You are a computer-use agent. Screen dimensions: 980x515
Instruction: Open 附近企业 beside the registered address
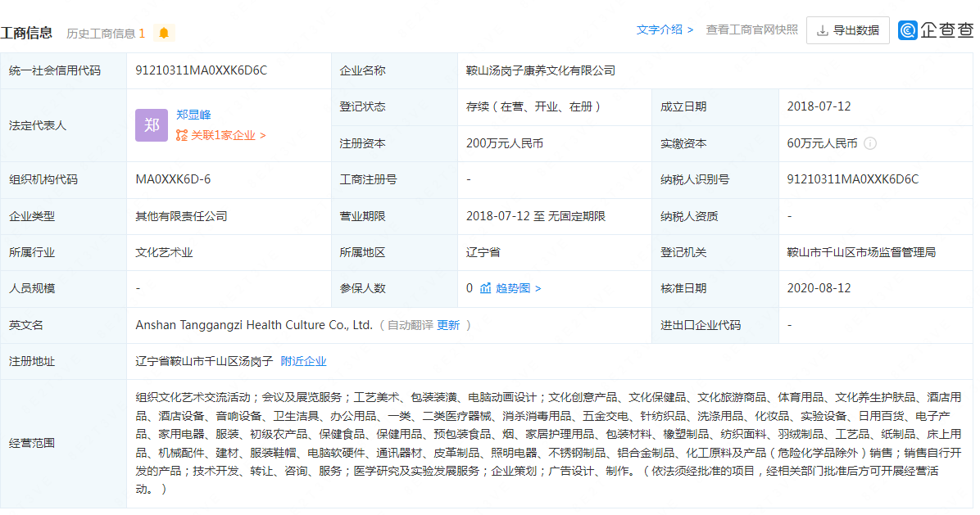pos(303,361)
